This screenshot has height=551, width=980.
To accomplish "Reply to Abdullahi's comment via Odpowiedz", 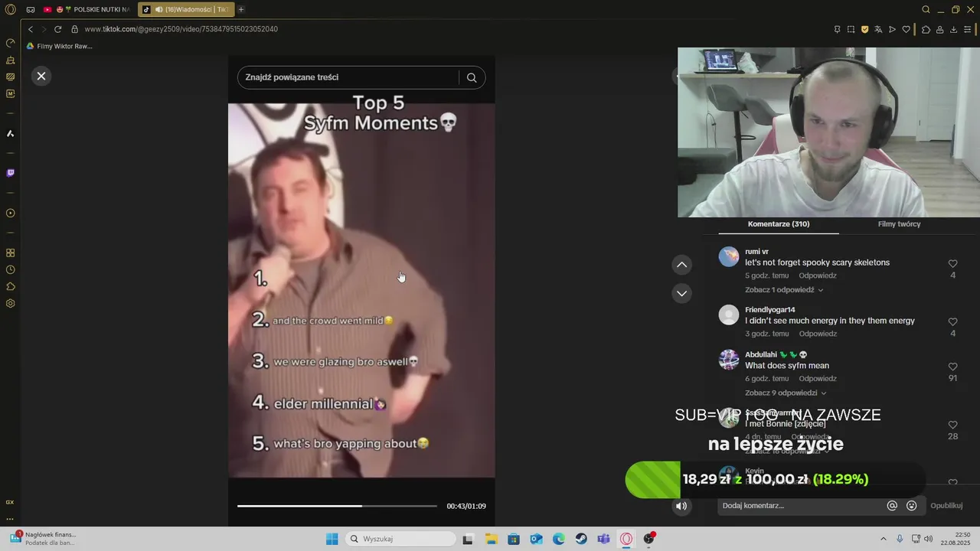I will tap(818, 379).
